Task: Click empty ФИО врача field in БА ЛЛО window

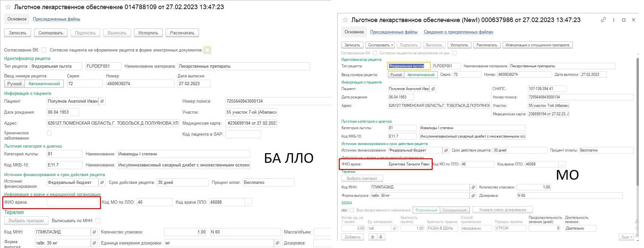Action: [73, 202]
